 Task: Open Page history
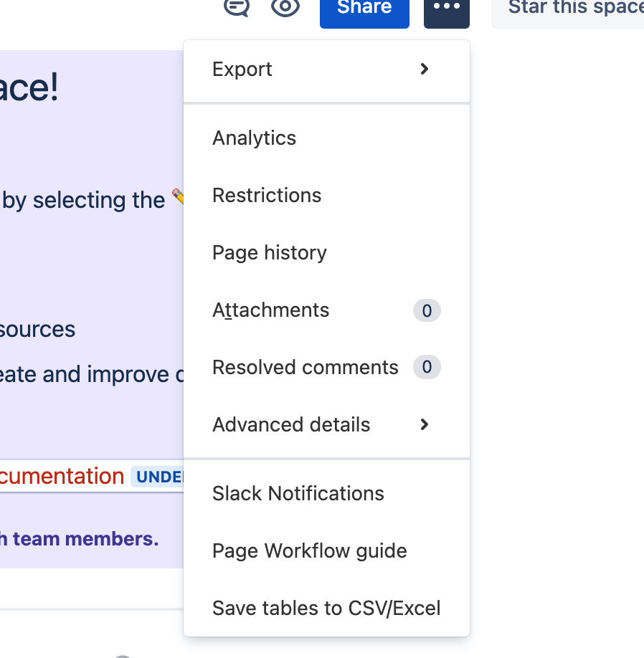pos(326,252)
